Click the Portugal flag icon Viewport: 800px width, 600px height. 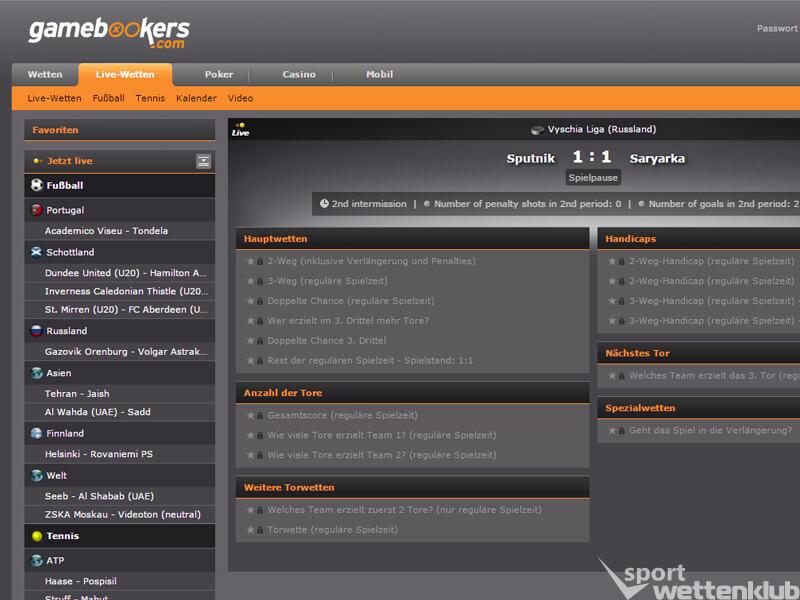(36, 210)
